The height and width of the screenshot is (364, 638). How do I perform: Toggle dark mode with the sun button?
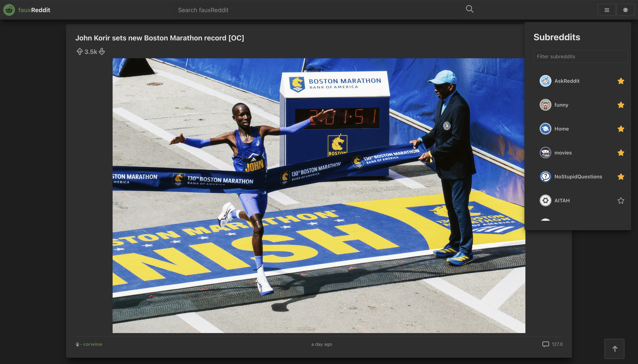(625, 10)
